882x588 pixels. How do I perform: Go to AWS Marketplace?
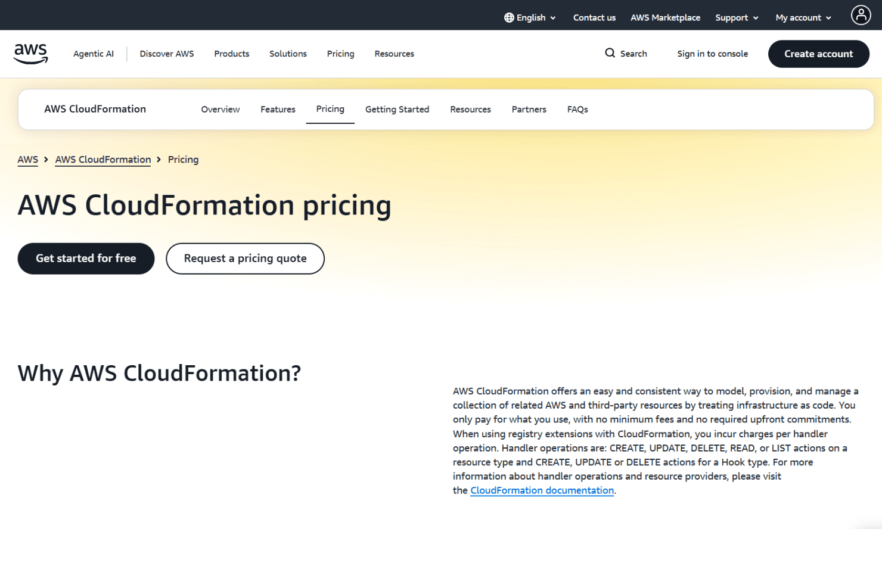point(665,18)
